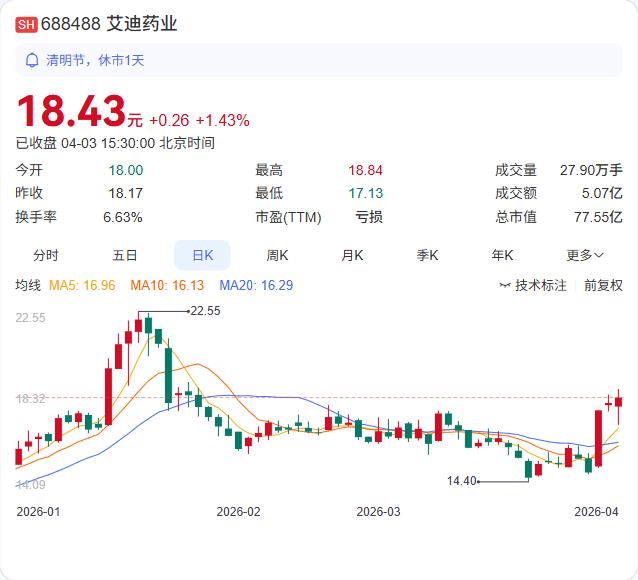Click the 市盈(TTM) value 亏损
This screenshot has width=638, height=580.
[369, 217]
